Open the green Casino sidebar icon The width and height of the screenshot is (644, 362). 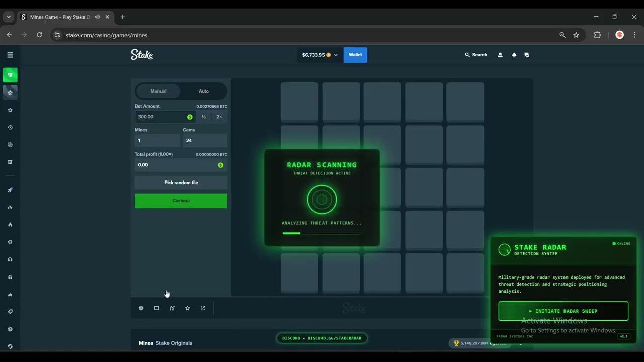coord(10,75)
